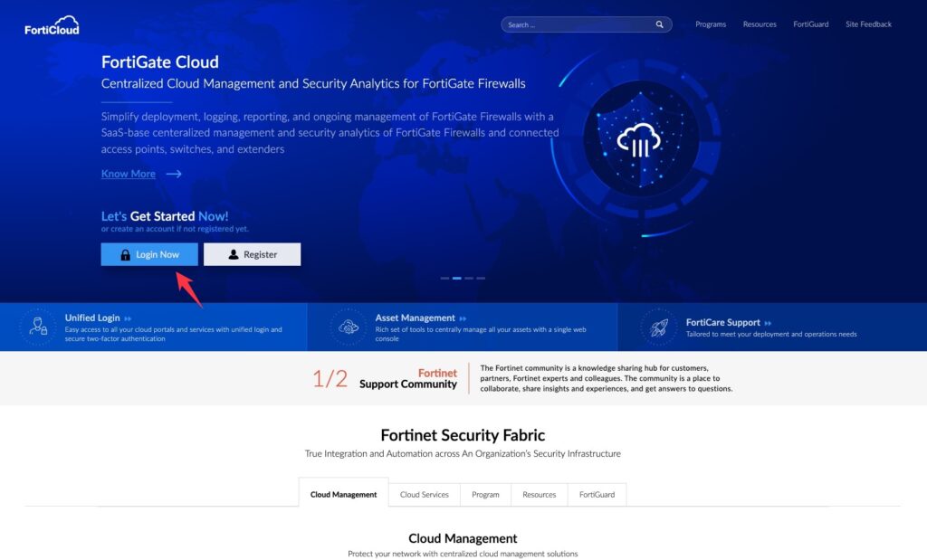Click the Register button
The height and width of the screenshot is (560, 927).
pyautogui.click(x=253, y=254)
